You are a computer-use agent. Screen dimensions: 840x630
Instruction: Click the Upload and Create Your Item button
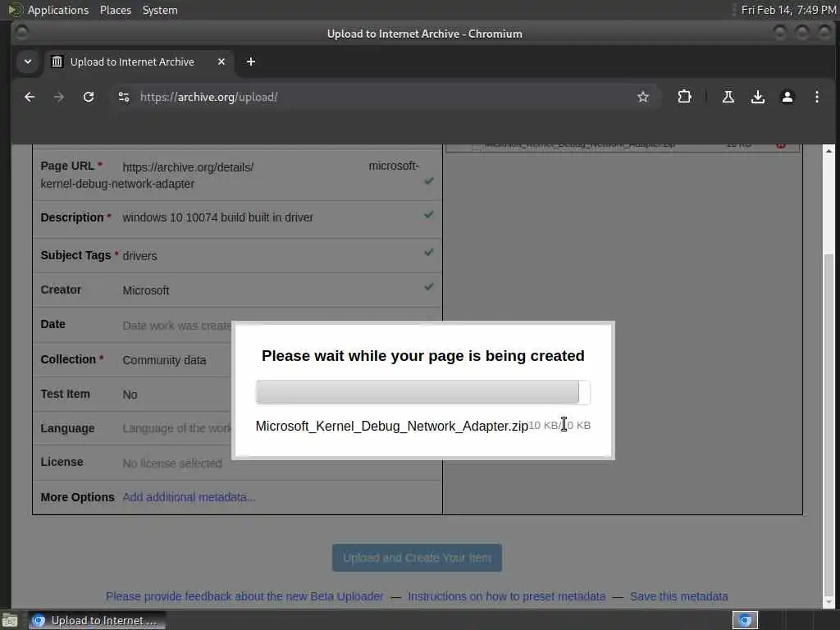pyautogui.click(x=417, y=558)
